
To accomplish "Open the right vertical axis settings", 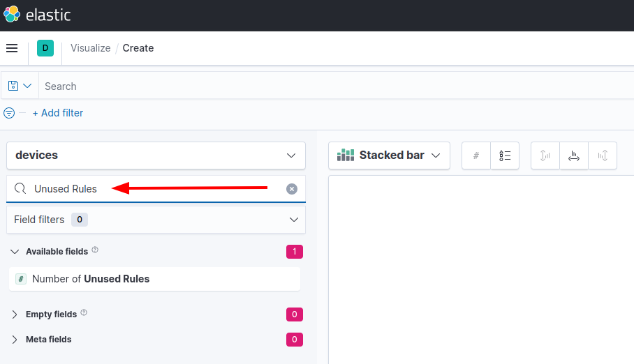I will (x=603, y=156).
